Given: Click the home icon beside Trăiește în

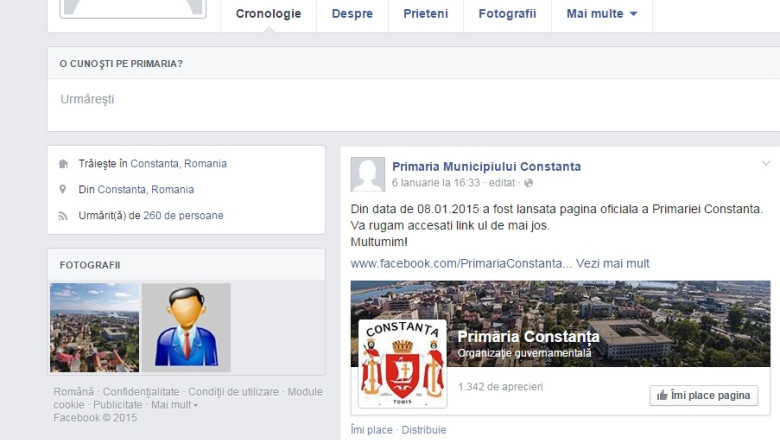Looking at the screenshot, I should (x=63, y=164).
